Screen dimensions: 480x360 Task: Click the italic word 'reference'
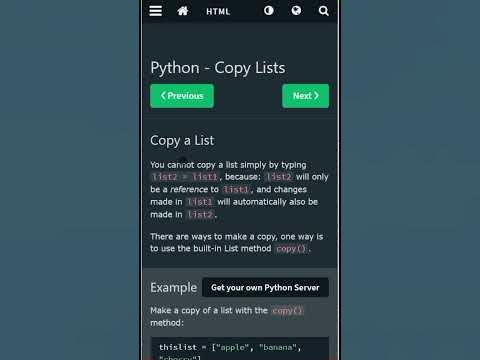point(189,189)
